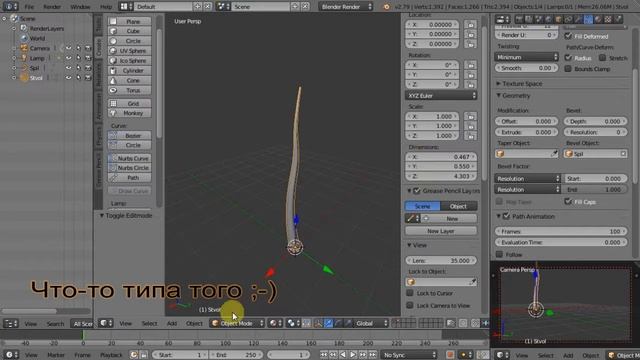Select the scale manipulator icon
This screenshot has height=360, width=640.
tap(348, 323)
